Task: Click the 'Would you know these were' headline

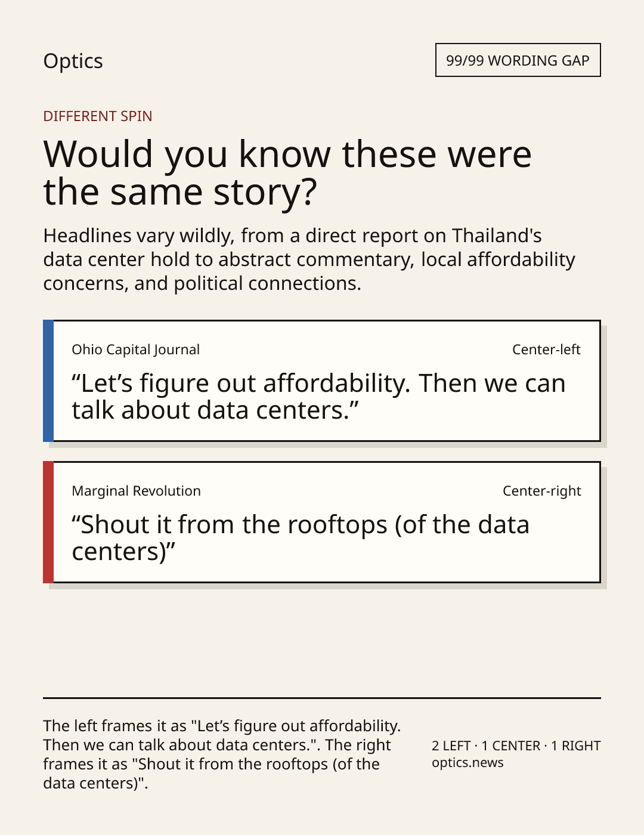Action: 287,172
